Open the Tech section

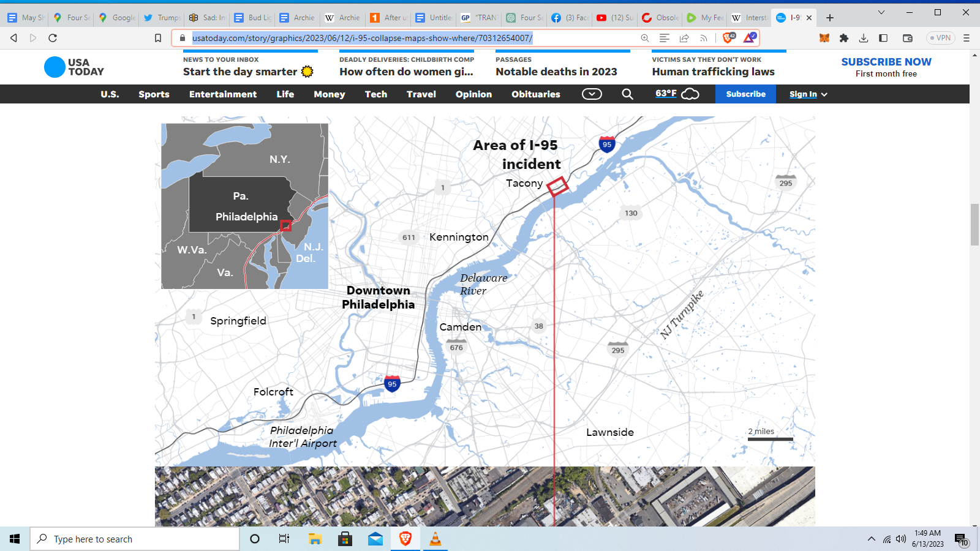376,94
